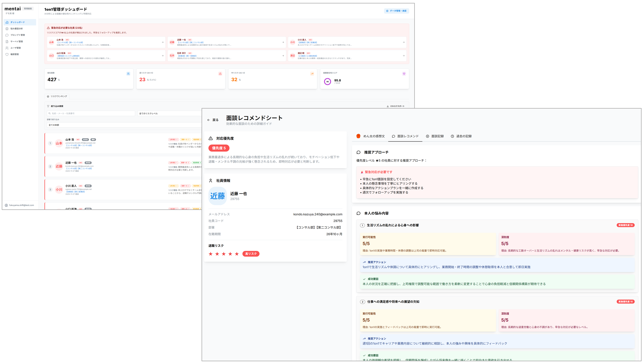Open 権限管理 in the sidebar
The height and width of the screenshot is (363, 644).
[14, 54]
